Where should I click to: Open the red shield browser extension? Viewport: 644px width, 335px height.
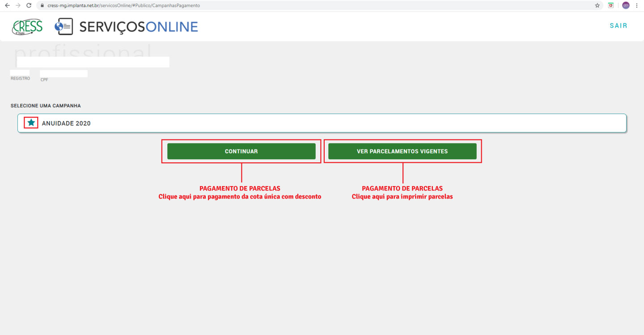click(x=611, y=5)
